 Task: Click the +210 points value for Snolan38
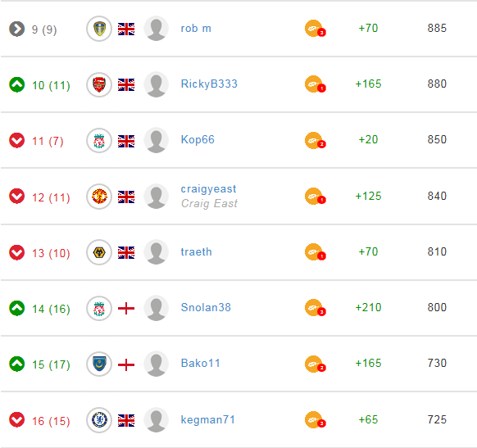(x=368, y=308)
